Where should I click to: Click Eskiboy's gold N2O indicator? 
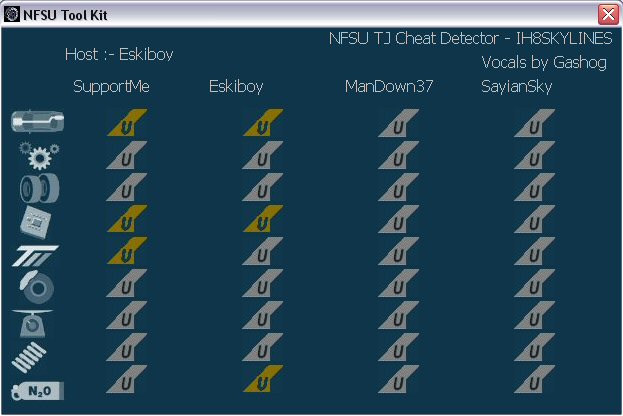[263, 379]
